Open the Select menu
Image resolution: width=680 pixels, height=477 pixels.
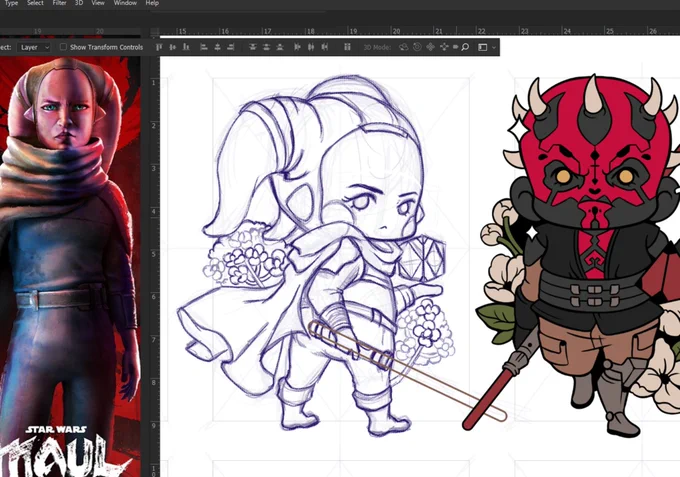pyautogui.click(x=35, y=3)
